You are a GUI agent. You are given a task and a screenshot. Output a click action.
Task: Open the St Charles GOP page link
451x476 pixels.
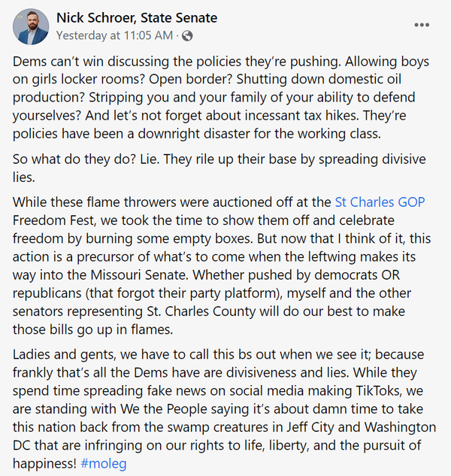click(x=380, y=202)
